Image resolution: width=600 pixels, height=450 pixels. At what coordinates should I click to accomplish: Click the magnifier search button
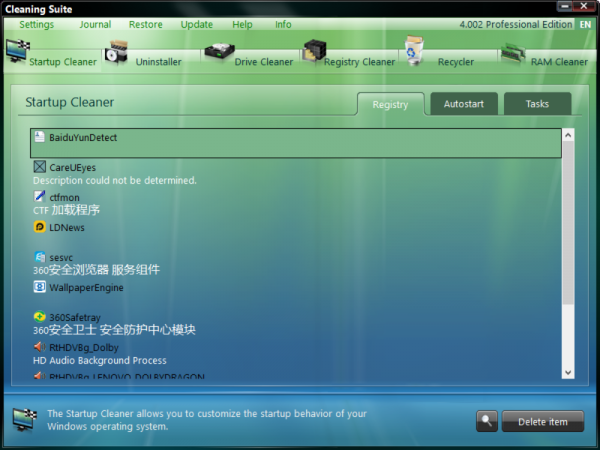(487, 421)
